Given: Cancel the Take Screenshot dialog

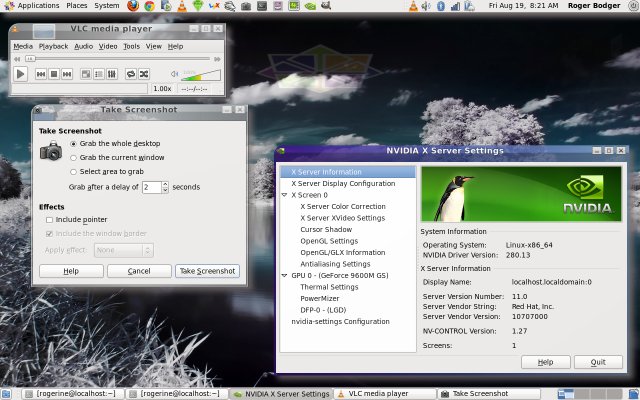Looking at the screenshot, I should pyautogui.click(x=139, y=271).
